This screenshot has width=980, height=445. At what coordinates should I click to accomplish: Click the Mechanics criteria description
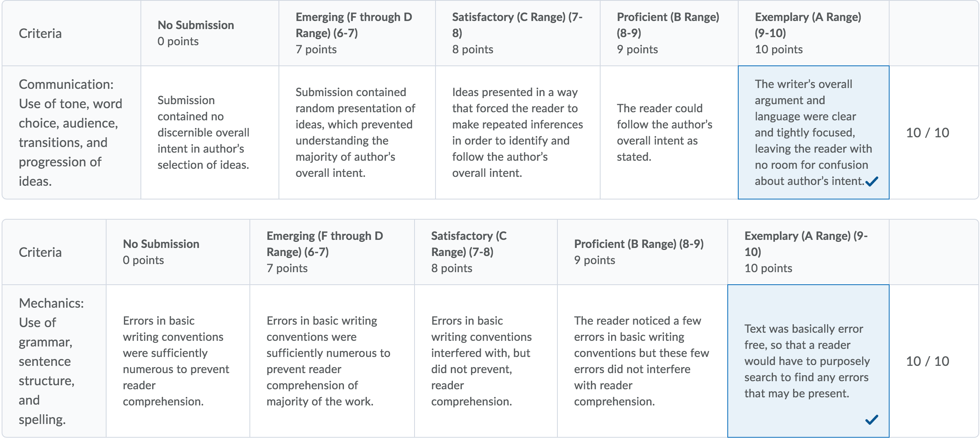51,361
